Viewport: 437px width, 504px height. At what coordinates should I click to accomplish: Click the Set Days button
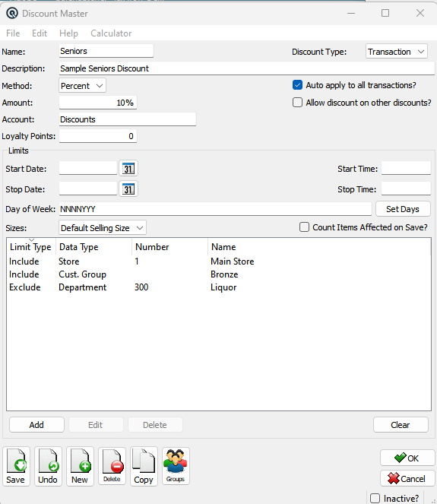click(403, 209)
